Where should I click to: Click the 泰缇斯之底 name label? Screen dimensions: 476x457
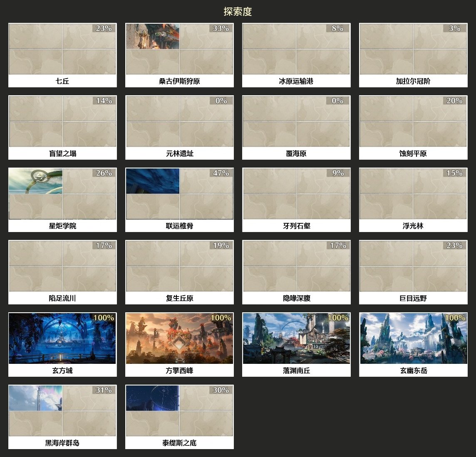[x=179, y=443]
